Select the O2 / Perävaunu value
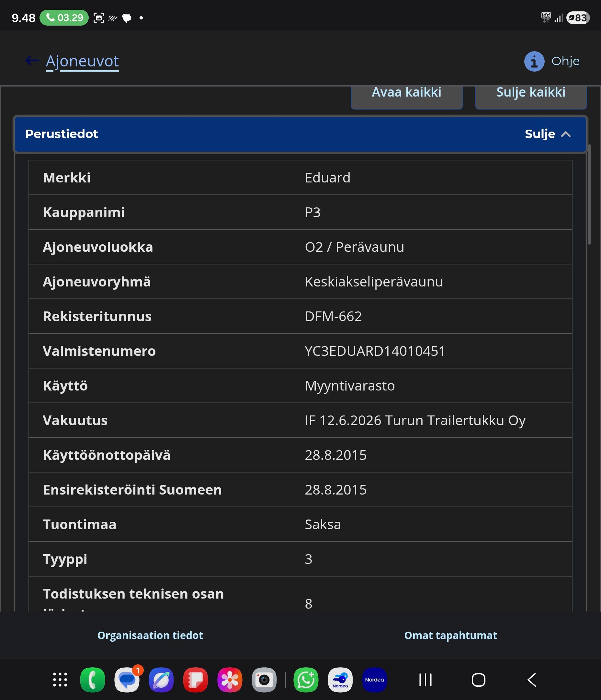The height and width of the screenshot is (700, 601). (355, 247)
